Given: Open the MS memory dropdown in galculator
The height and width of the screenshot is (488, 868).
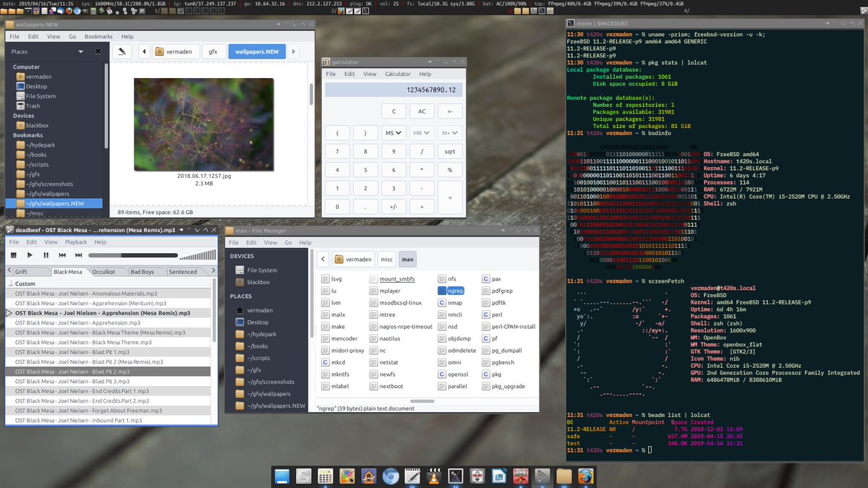Looking at the screenshot, I should pos(395,132).
